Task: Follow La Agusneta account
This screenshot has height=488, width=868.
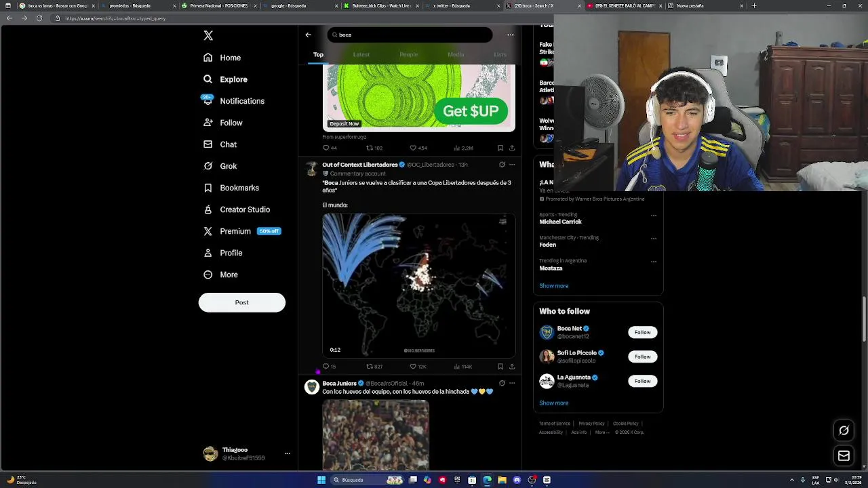Action: pos(642,381)
